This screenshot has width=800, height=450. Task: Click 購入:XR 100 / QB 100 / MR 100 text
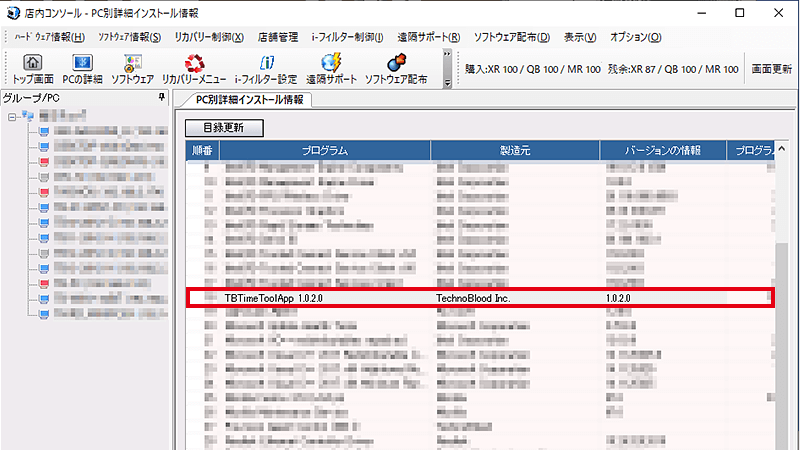pyautogui.click(x=532, y=69)
